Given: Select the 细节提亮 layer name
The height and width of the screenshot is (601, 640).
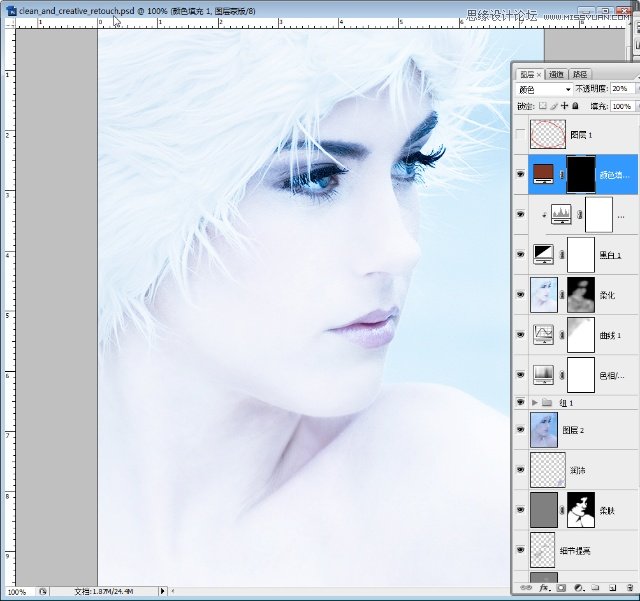Looking at the screenshot, I should click(575, 551).
